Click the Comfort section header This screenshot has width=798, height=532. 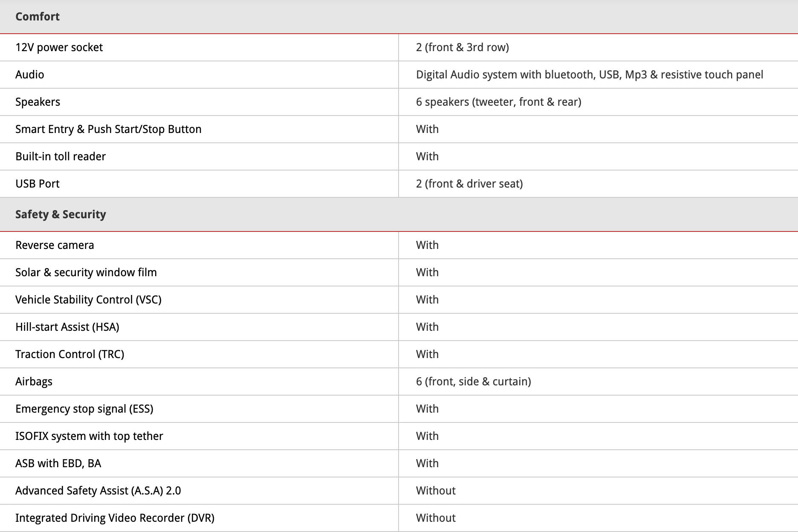(x=38, y=17)
